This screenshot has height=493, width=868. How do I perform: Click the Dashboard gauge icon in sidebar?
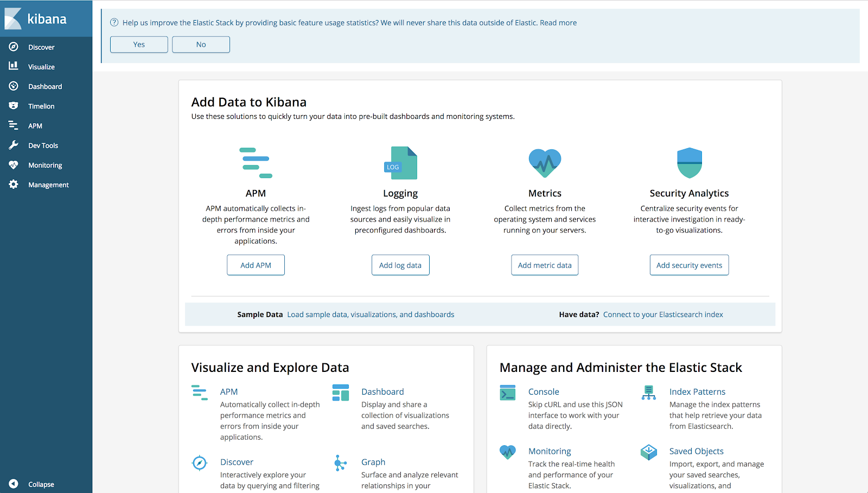pos(14,86)
